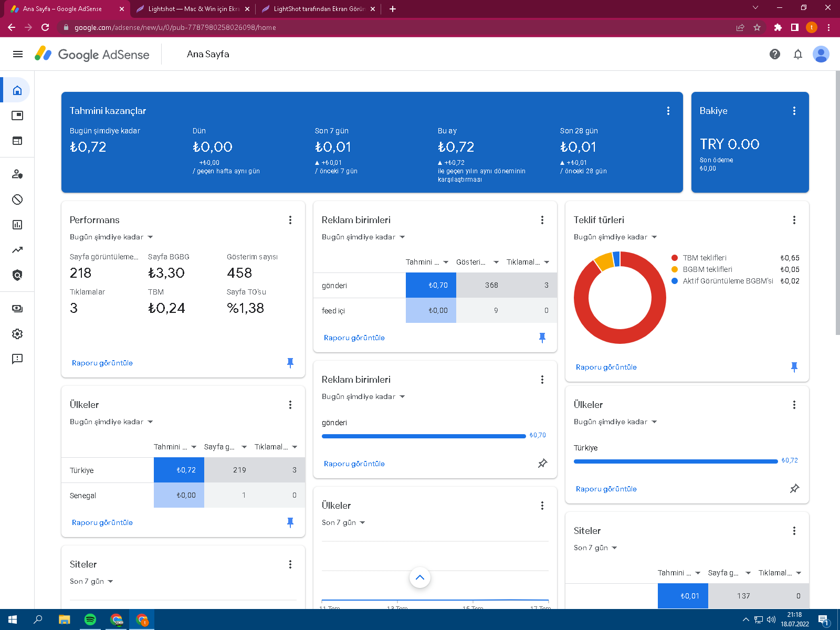Switch to Lightshot — Mac & Win tab
The height and width of the screenshot is (630, 840).
point(193,9)
